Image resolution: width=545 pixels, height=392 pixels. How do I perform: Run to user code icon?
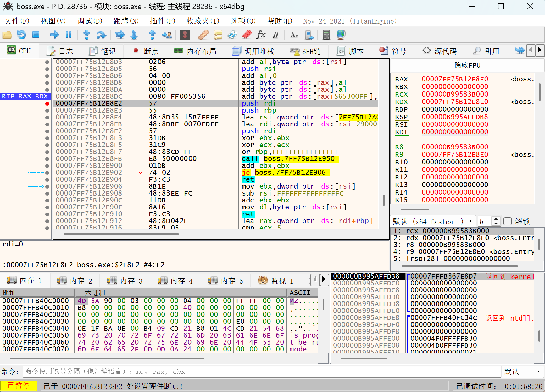tap(167, 35)
